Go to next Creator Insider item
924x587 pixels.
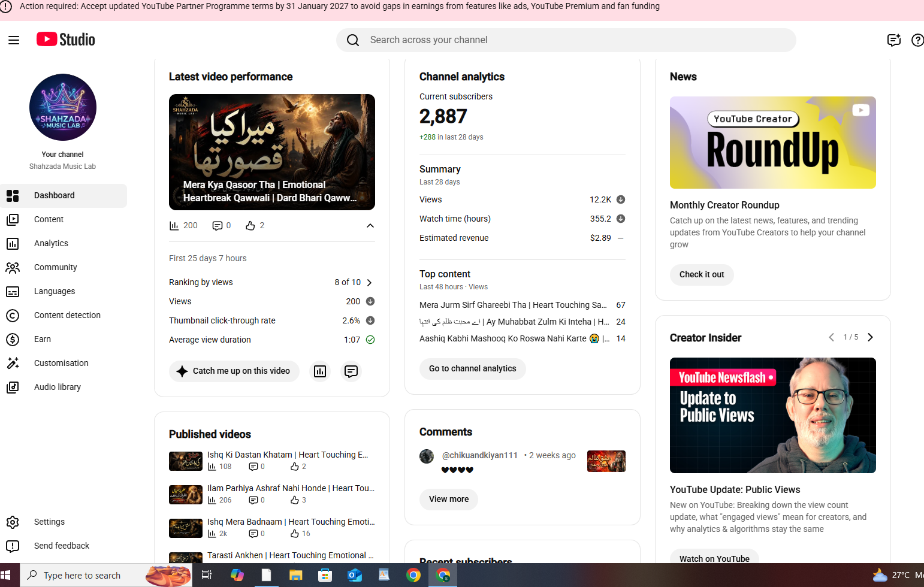(x=871, y=337)
